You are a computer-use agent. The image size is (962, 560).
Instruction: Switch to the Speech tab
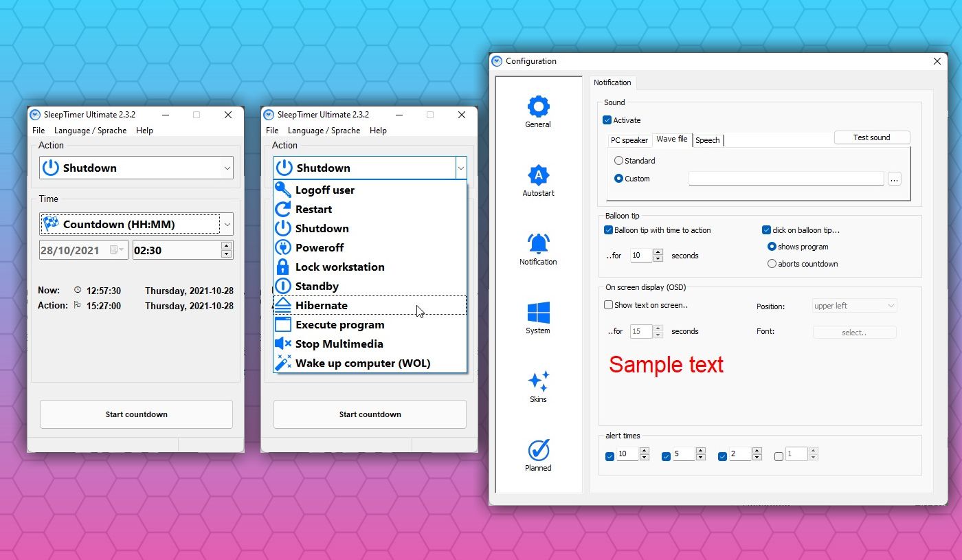(708, 140)
